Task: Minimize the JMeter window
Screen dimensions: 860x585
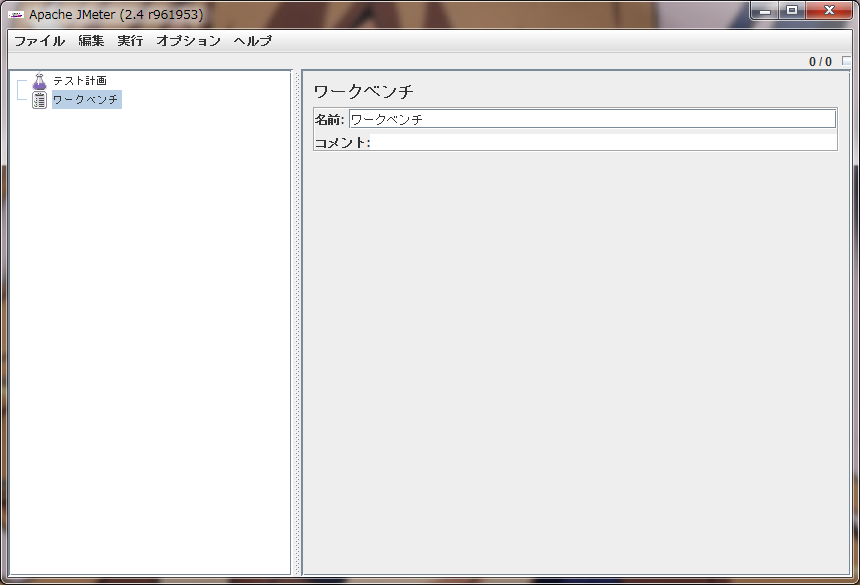Action: pyautogui.click(x=765, y=11)
